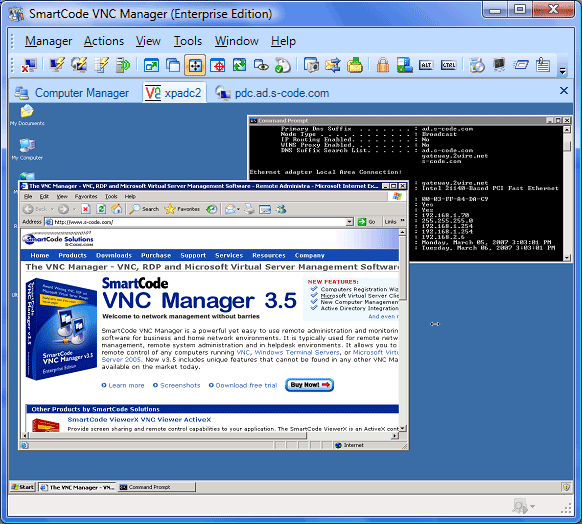
Task: Open the View menu in VNC Manager
Action: [x=148, y=41]
